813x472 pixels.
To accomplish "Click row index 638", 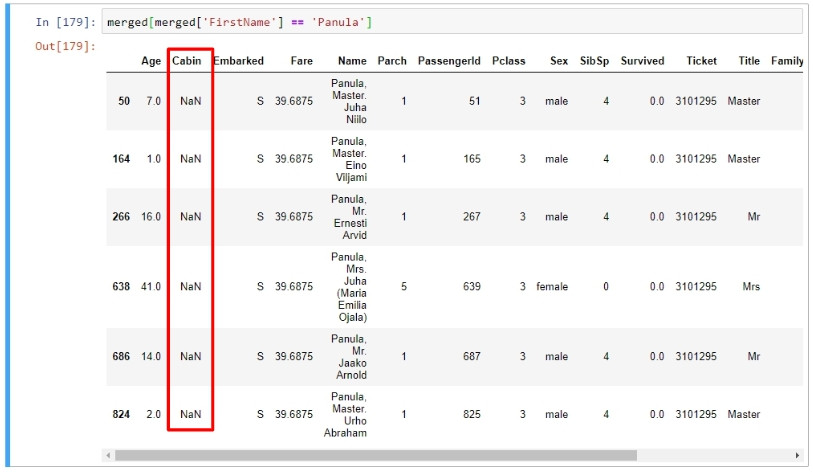I will point(121,286).
